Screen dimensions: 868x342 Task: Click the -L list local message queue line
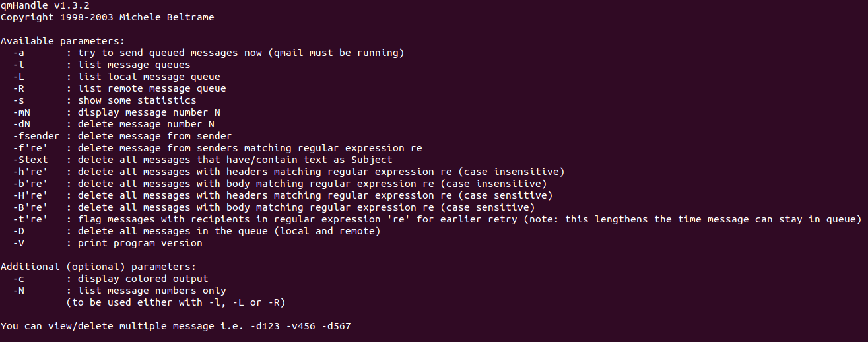[x=116, y=77]
